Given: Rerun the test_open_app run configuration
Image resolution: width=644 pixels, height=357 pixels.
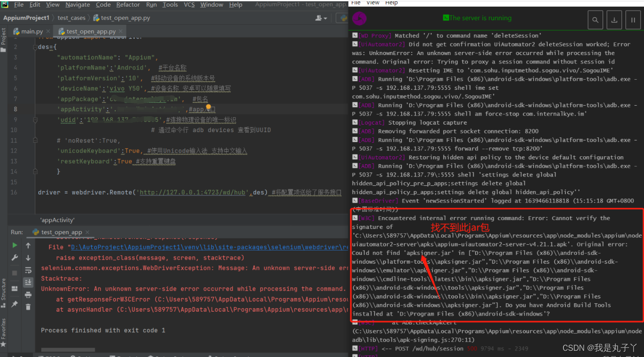Looking at the screenshot, I should tap(15, 245).
